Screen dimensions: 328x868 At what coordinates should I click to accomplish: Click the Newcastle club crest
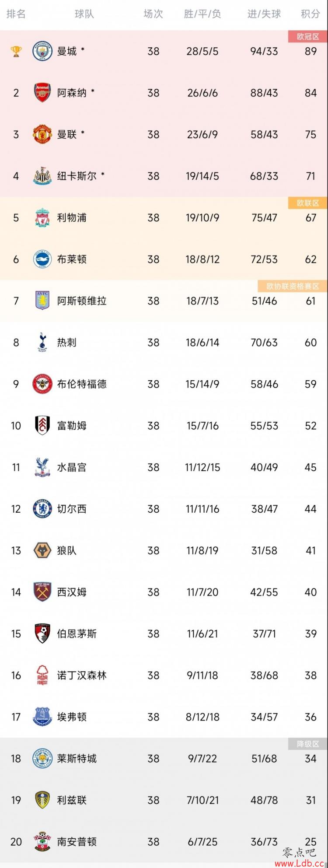click(42, 176)
